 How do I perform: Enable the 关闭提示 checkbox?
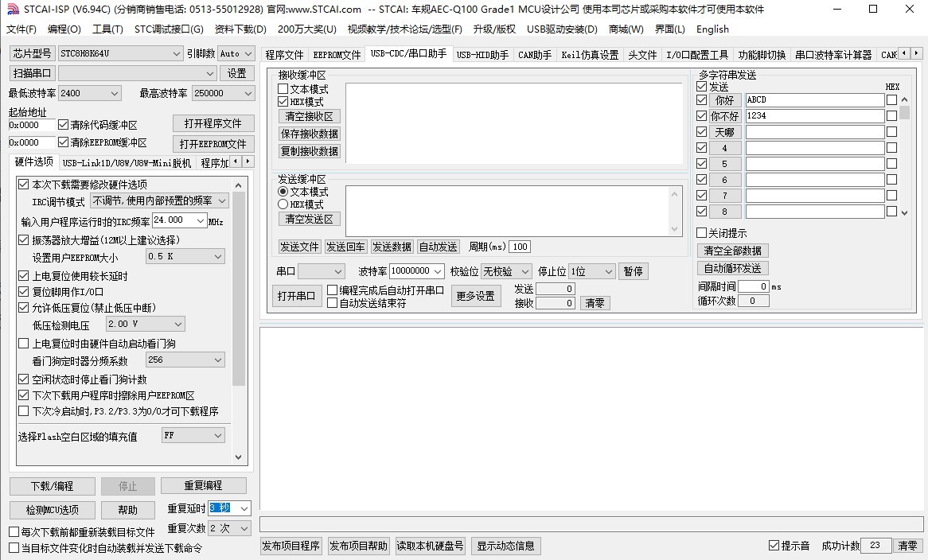pyautogui.click(x=701, y=233)
